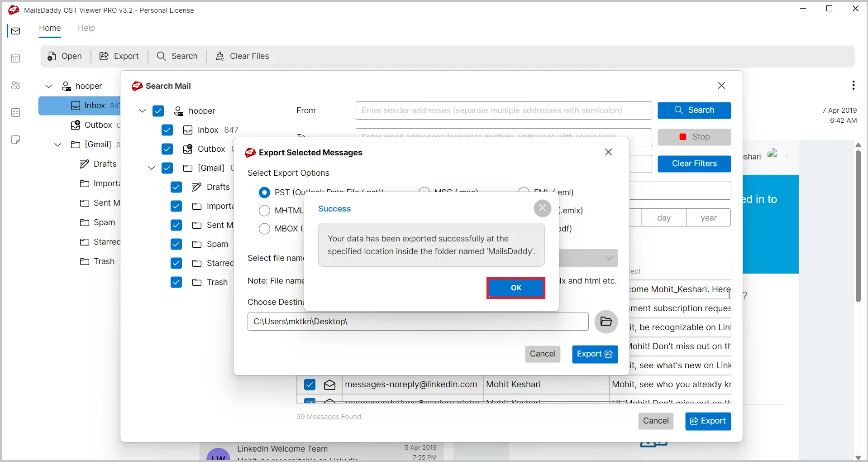This screenshot has height=462, width=868.
Task: Click the Stop button in Search Mail
Action: 694,137
